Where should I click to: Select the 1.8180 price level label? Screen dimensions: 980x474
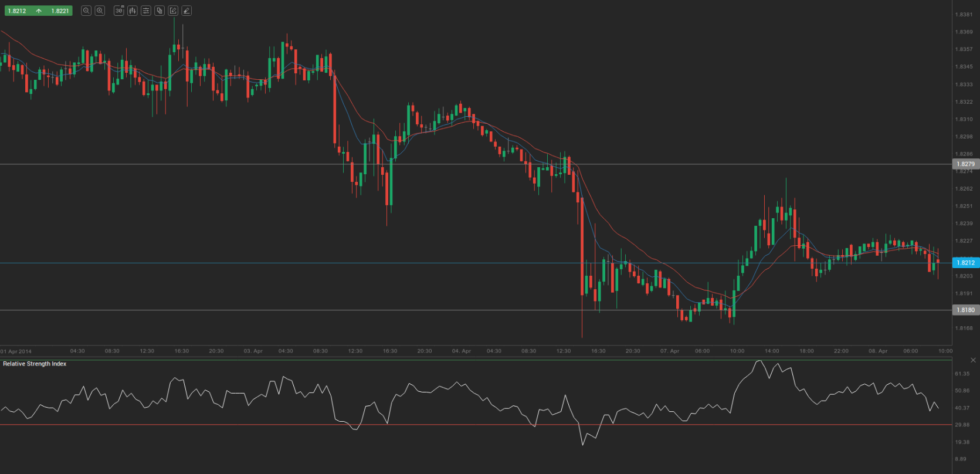tap(965, 310)
